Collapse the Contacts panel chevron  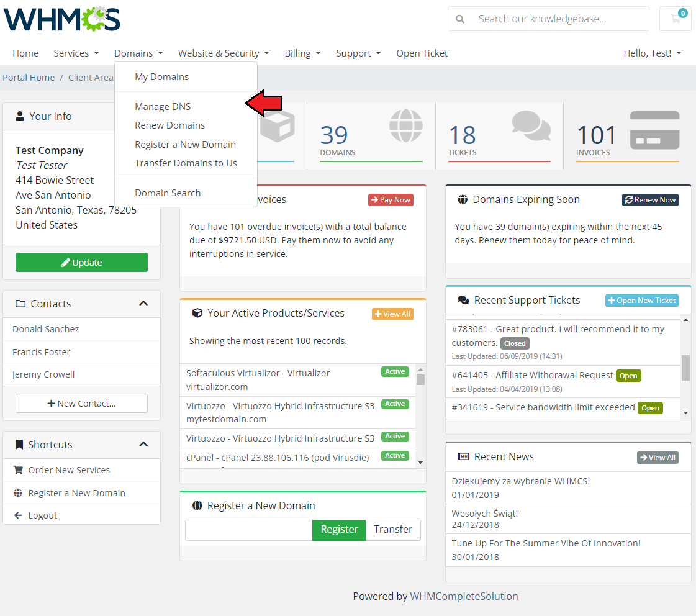click(143, 304)
